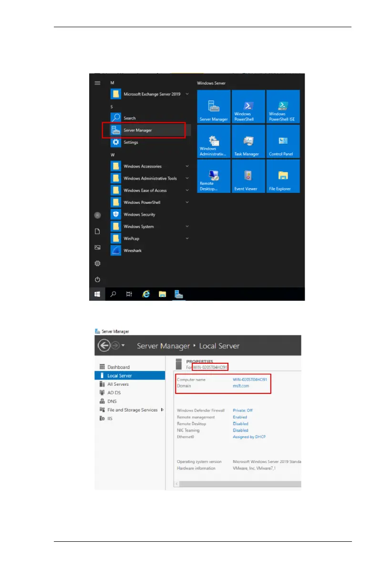Click the user account icon in the Start rail
This screenshot has width=392, height=569.
pos(98,215)
